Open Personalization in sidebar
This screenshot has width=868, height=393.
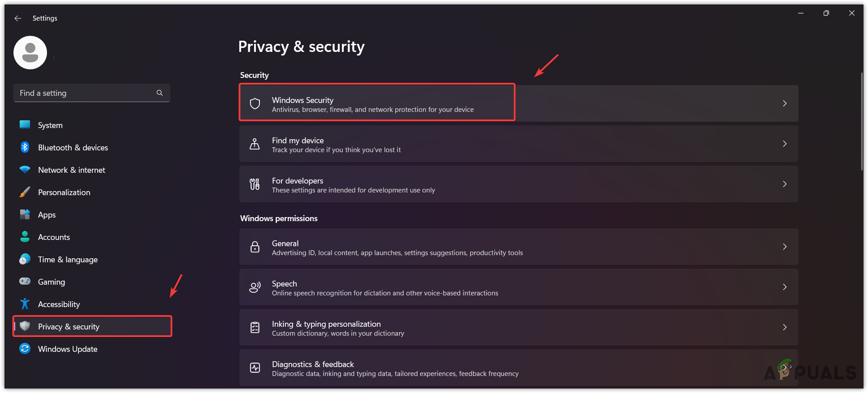pos(64,192)
